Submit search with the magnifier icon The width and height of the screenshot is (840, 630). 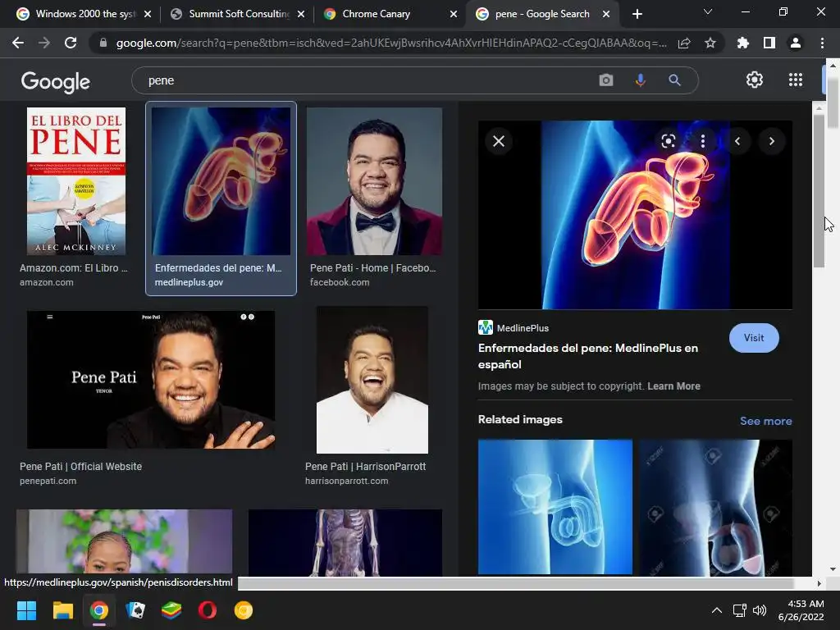coord(674,80)
